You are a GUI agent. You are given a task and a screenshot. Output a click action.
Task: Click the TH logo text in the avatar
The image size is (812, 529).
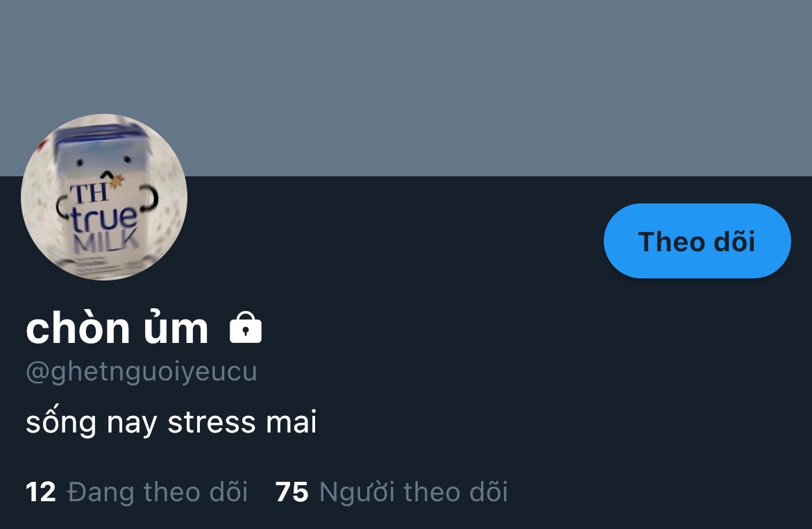point(90,193)
